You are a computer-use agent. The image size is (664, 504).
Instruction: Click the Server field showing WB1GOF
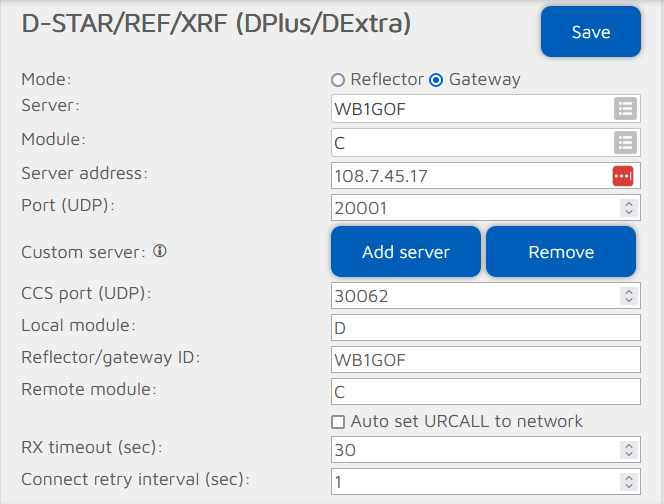pos(470,109)
